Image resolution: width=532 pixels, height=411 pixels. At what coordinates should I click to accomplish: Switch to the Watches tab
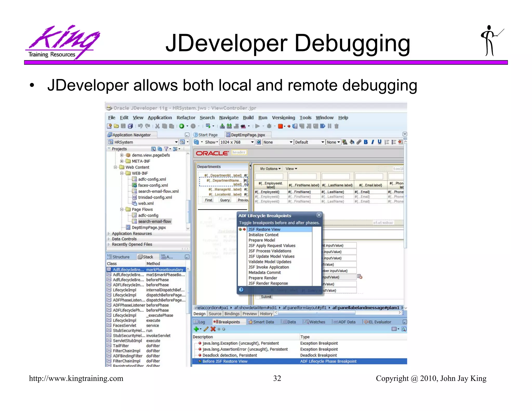click(315, 322)
